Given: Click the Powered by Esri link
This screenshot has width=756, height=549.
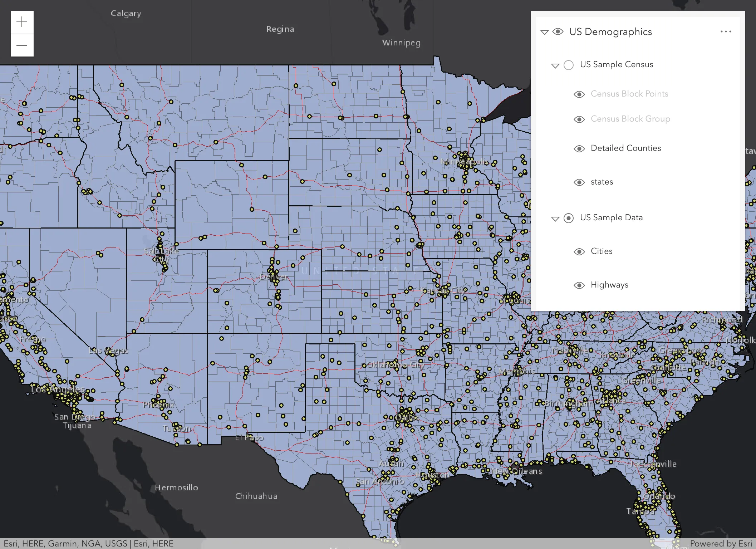Looking at the screenshot, I should point(721,543).
